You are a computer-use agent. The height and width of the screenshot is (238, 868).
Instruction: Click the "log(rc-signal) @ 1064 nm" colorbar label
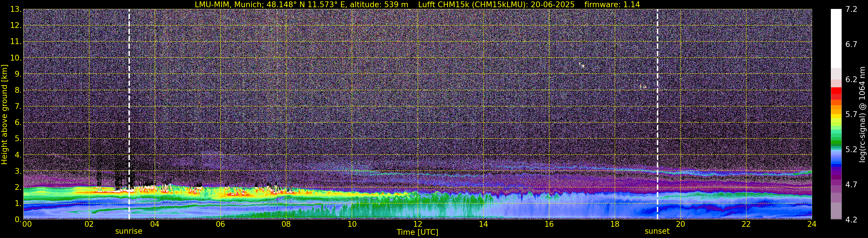coord(862,115)
